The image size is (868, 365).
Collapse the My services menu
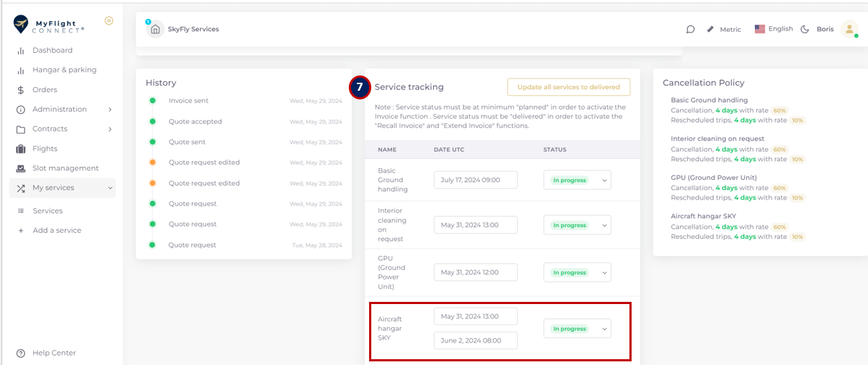coord(62,188)
